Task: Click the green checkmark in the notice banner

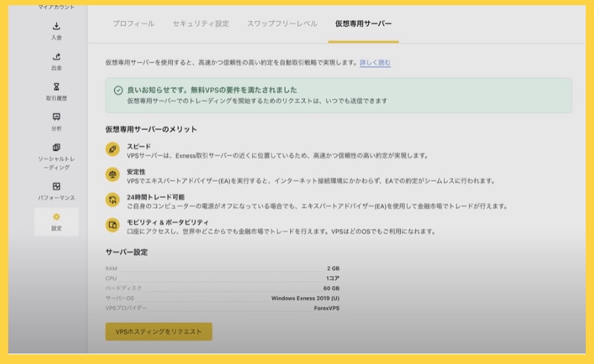Action: (x=118, y=90)
